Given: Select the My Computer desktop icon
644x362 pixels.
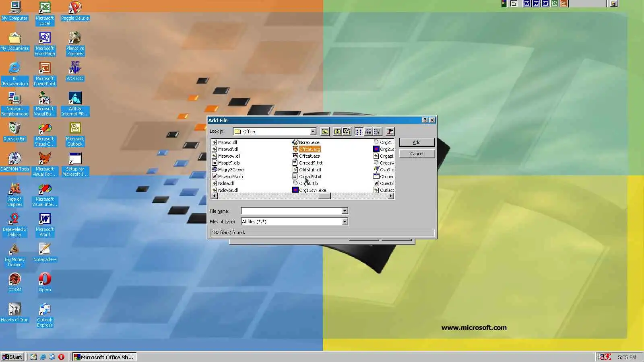Looking at the screenshot, I should coord(15,11).
